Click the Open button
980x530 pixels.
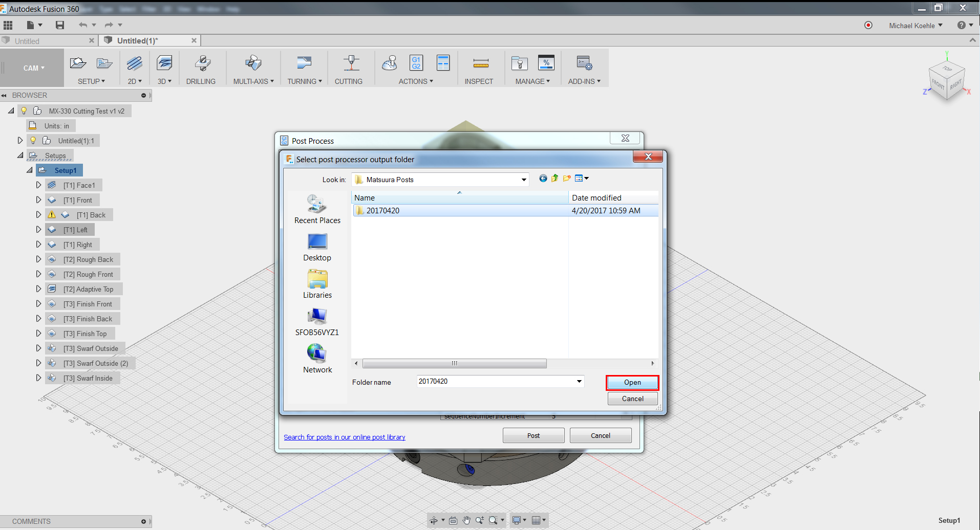click(632, 383)
